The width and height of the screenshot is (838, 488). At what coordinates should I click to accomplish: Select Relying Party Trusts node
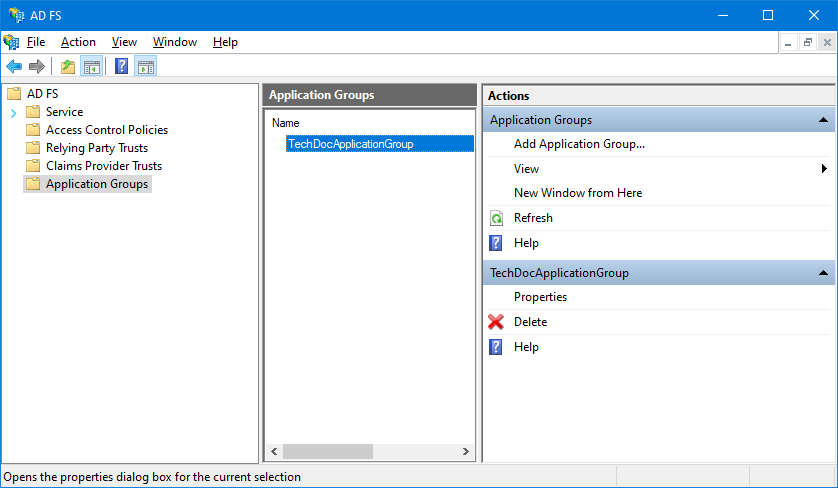(x=97, y=148)
